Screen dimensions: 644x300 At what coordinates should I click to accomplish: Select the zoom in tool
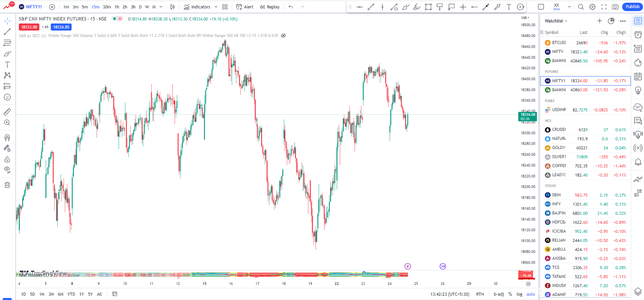point(7,122)
